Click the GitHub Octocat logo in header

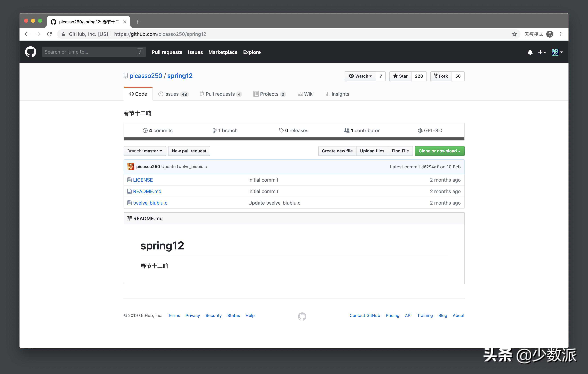click(30, 52)
